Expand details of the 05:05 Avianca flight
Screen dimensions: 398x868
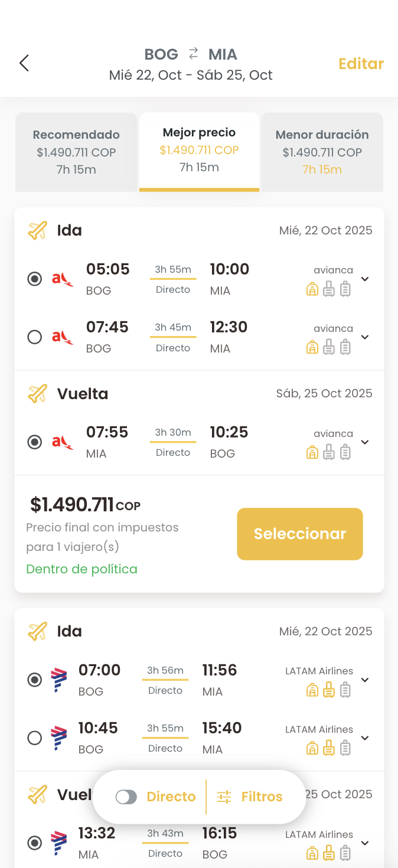365,279
